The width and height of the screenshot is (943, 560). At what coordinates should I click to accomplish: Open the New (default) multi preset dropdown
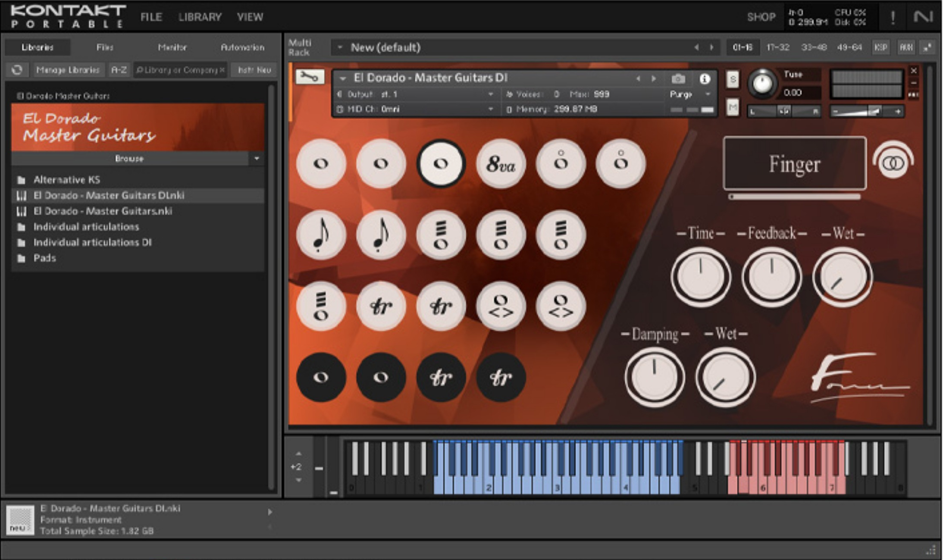(x=340, y=47)
